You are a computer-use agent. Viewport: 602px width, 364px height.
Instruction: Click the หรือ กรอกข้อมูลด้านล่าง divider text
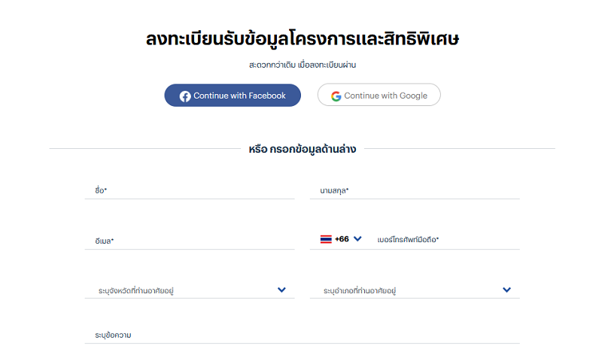click(x=303, y=149)
